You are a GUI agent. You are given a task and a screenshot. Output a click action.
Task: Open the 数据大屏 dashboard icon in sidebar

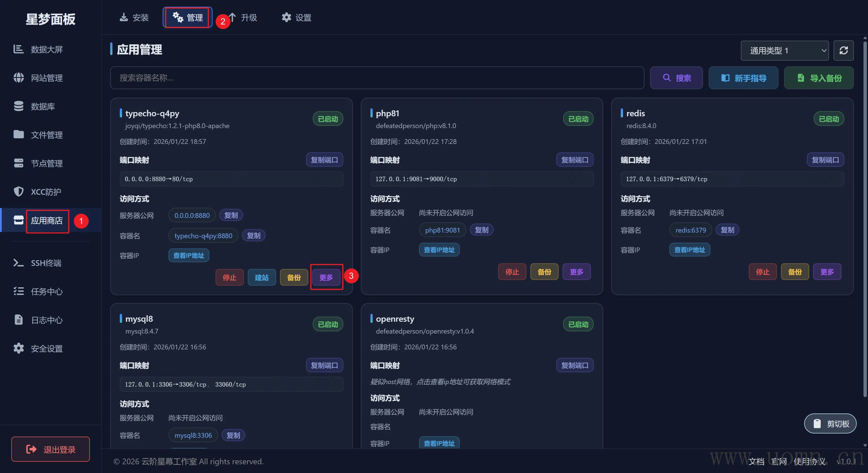(19, 49)
